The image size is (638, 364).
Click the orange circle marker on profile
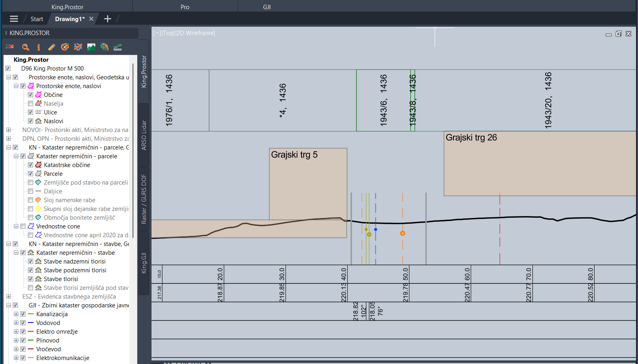pyautogui.click(x=403, y=233)
